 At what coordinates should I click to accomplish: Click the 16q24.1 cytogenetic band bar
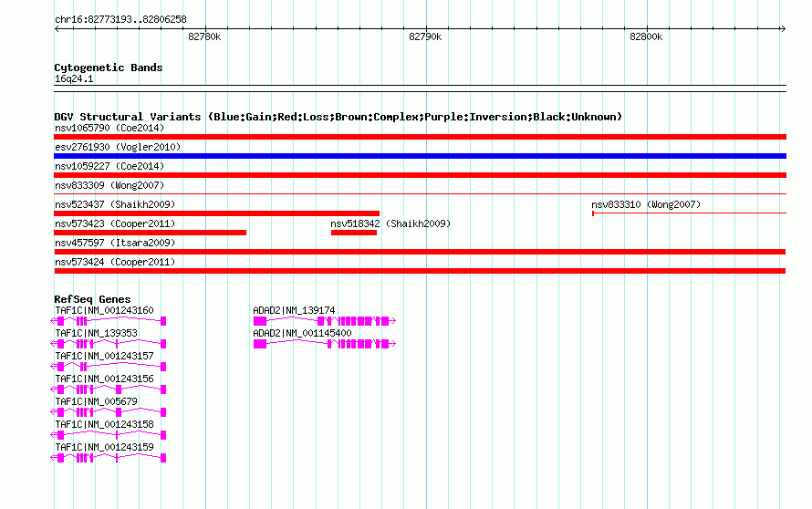coord(420,88)
